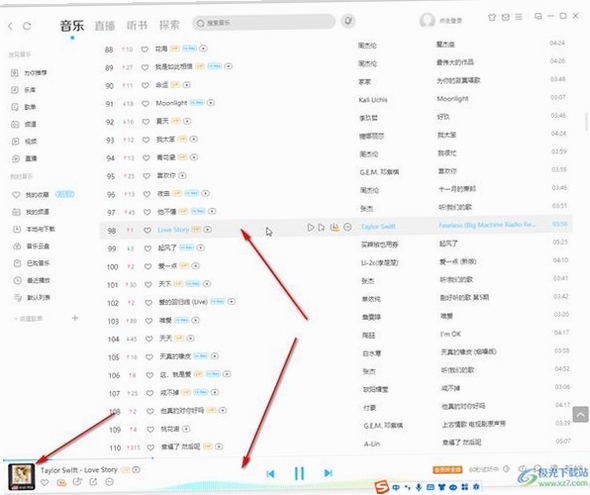Click artist A-Lin in row 110

click(x=372, y=444)
